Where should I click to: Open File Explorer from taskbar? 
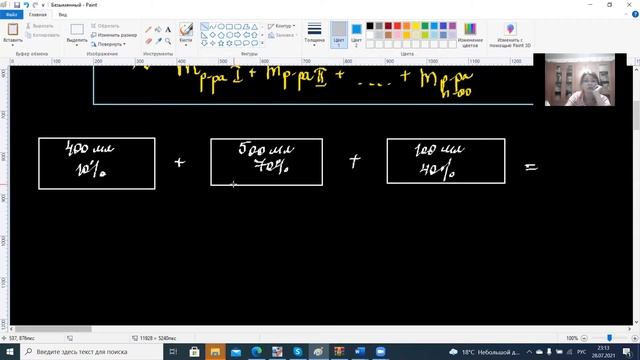[215, 351]
